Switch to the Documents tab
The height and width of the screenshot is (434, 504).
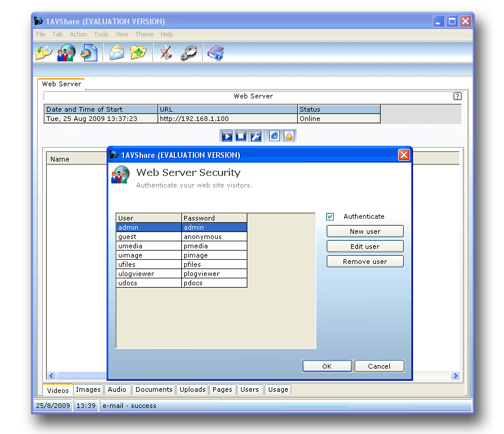coord(154,389)
